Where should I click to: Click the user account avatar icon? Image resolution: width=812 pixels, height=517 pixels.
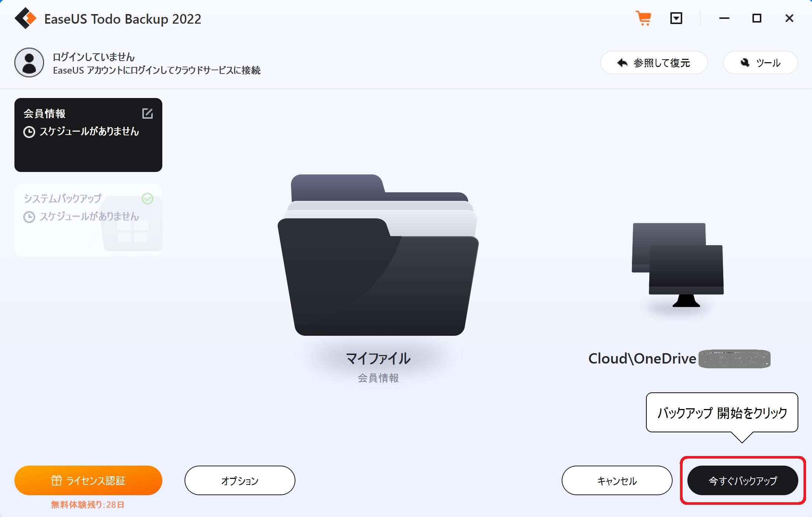pyautogui.click(x=29, y=62)
